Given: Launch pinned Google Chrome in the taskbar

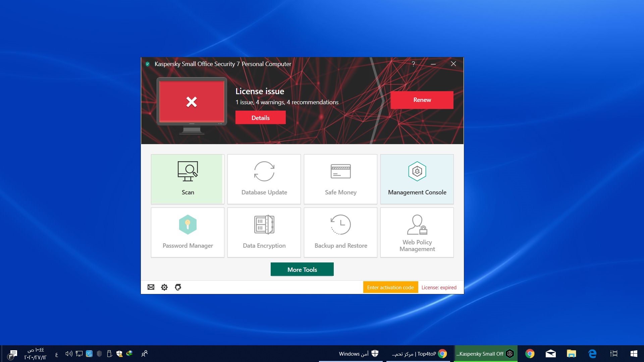Looking at the screenshot, I should [530, 354].
